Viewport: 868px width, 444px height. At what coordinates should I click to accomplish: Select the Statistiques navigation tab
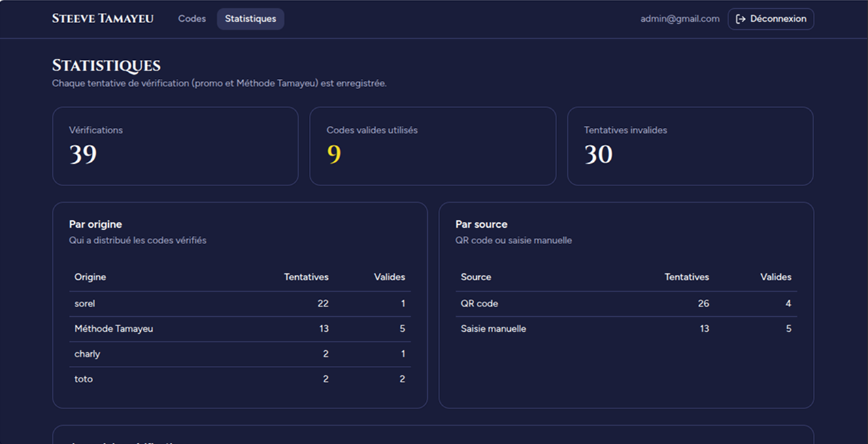pos(250,19)
